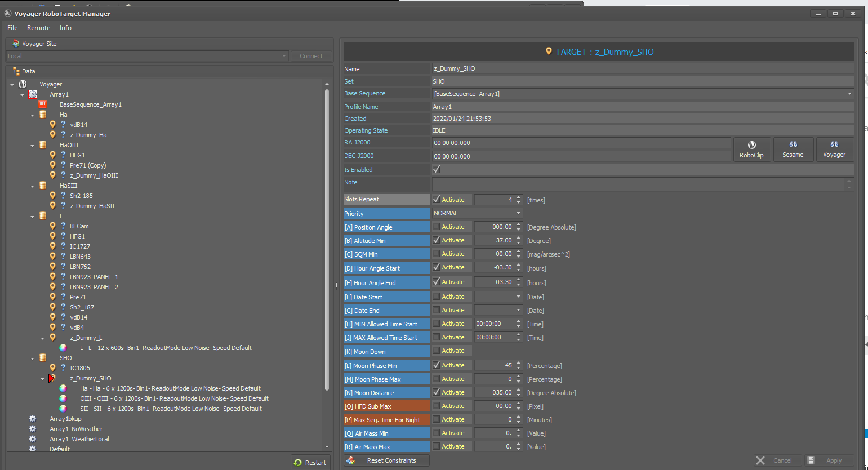This screenshot has height=470, width=868.
Task: Collapse the Array1 tree node
Action: 22,95
